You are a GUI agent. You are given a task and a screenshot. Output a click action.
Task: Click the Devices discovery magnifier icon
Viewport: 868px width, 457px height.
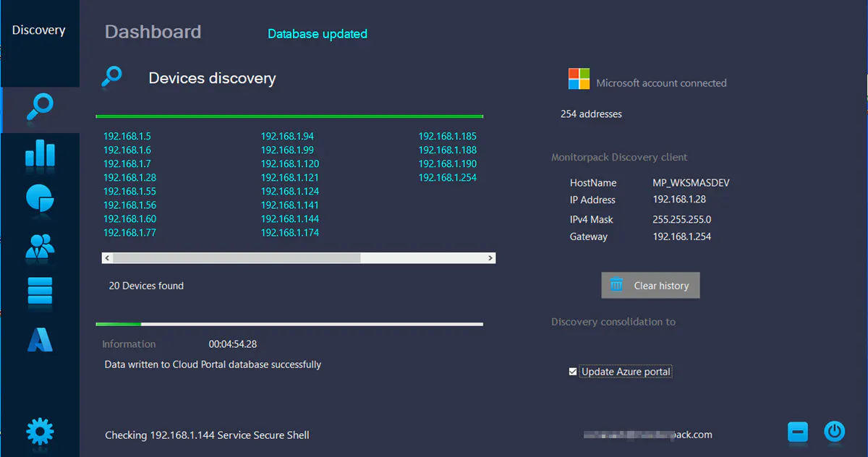pyautogui.click(x=111, y=77)
